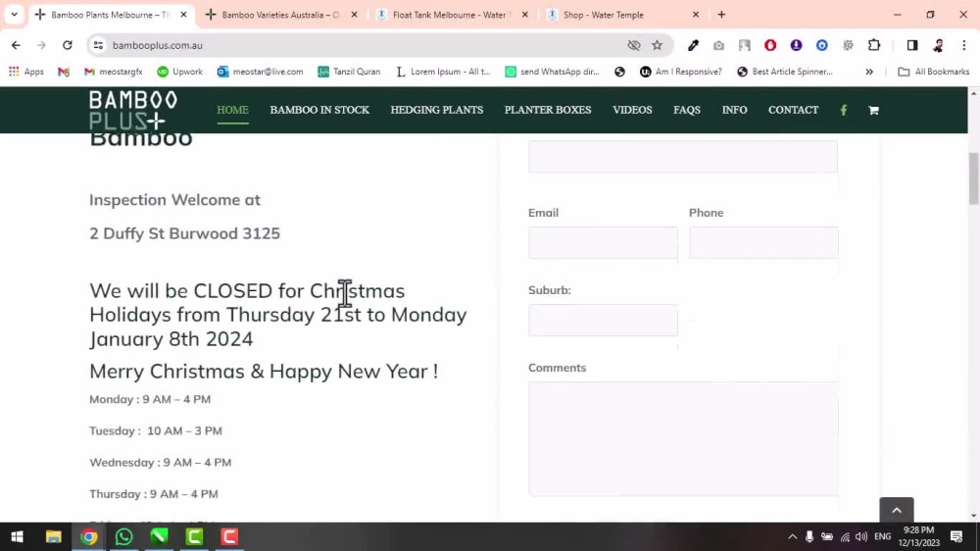Open the Chrome profile avatar
980x551 pixels.
(938, 45)
